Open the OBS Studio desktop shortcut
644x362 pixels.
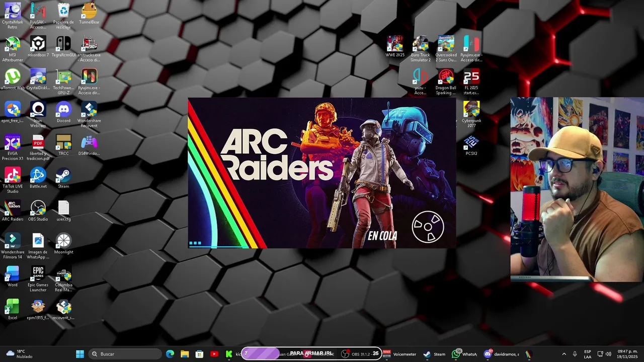[38, 211]
